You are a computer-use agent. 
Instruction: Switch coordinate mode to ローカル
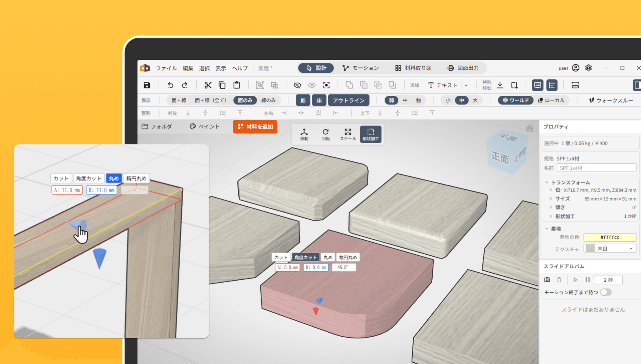[551, 100]
